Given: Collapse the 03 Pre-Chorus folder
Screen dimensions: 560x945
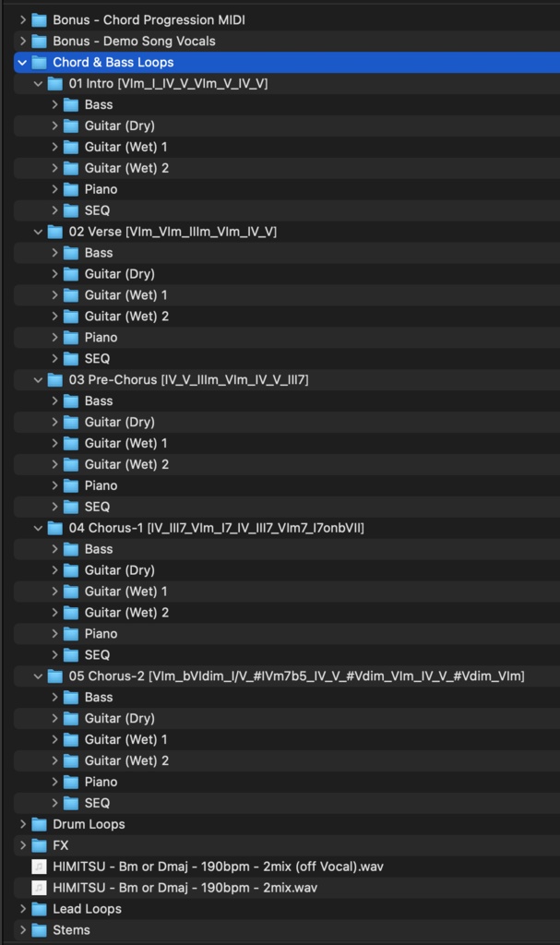Looking at the screenshot, I should point(38,379).
